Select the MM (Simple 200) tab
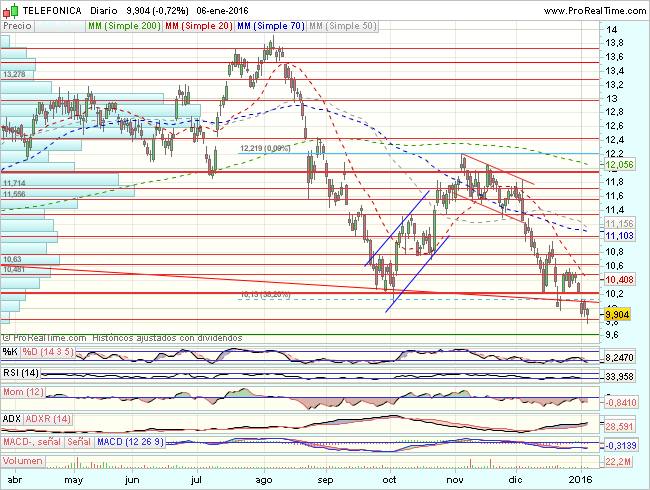 pyautogui.click(x=124, y=26)
